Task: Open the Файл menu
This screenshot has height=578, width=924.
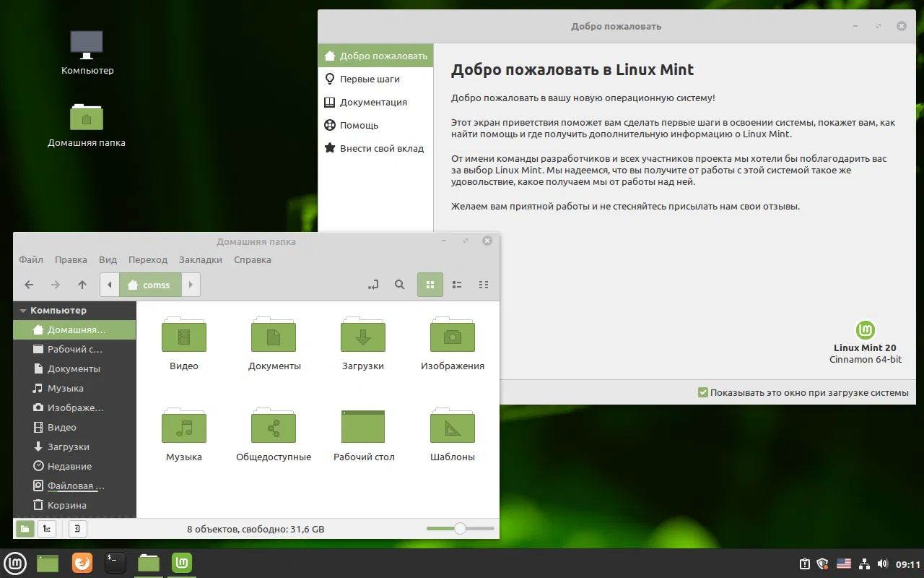Action: (x=31, y=259)
